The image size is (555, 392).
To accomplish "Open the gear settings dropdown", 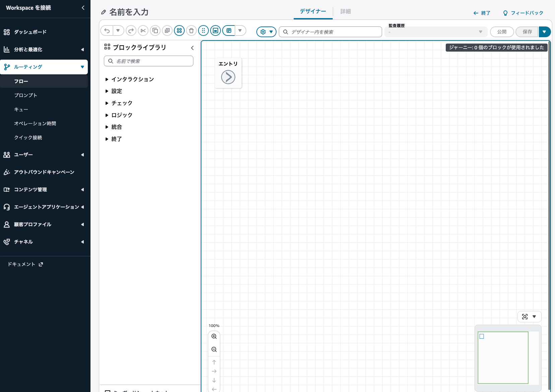I will [x=266, y=32].
